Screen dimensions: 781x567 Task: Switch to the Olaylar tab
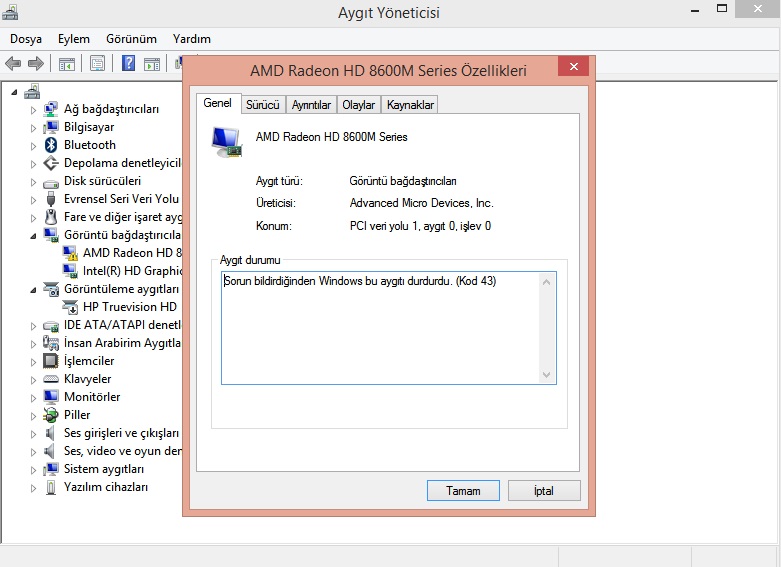click(359, 105)
